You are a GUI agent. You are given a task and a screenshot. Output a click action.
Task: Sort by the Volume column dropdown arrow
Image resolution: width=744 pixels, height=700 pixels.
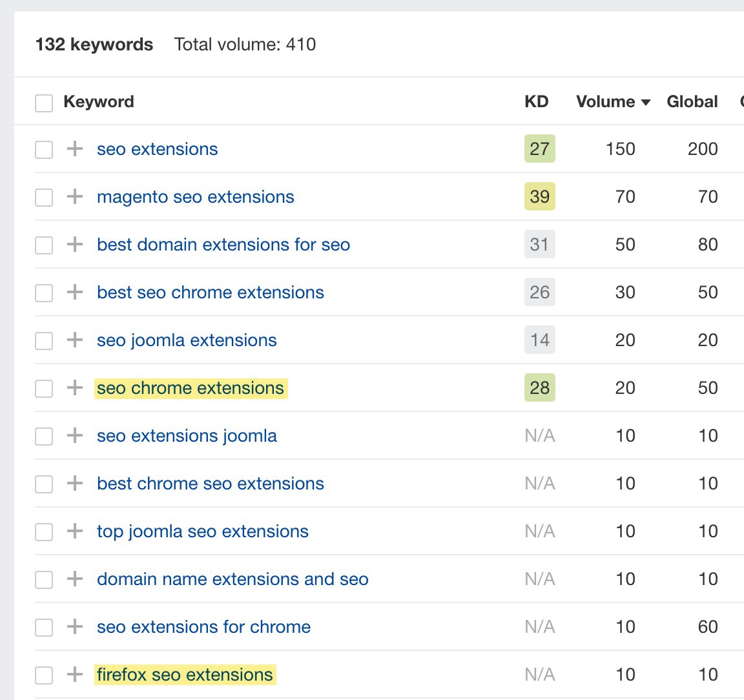(x=645, y=103)
